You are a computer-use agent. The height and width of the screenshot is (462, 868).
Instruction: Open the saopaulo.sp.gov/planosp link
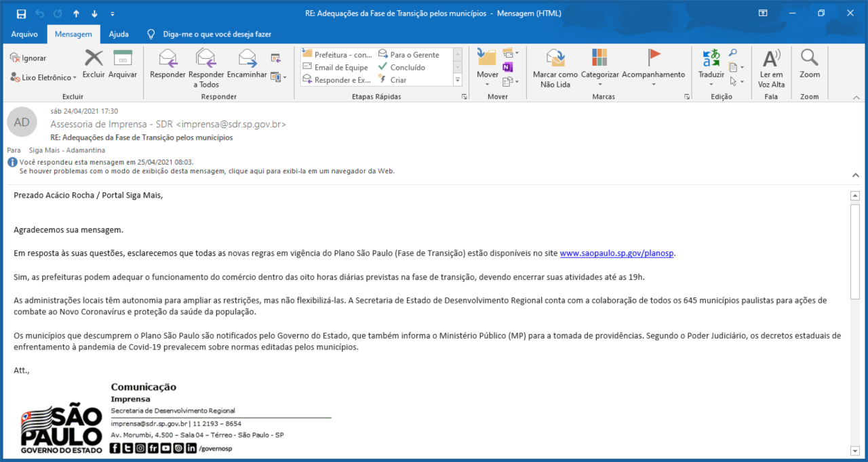tap(617, 253)
